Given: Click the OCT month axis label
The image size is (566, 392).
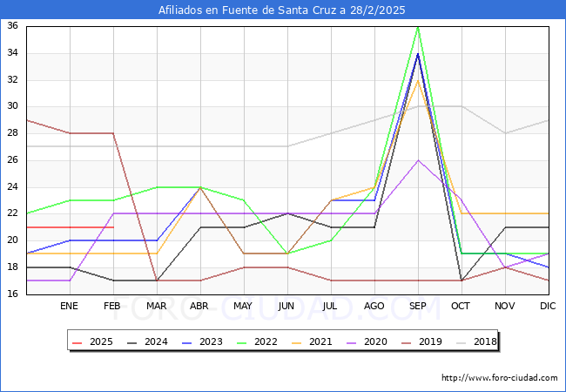Looking at the screenshot, I should pyautogui.click(x=461, y=306).
